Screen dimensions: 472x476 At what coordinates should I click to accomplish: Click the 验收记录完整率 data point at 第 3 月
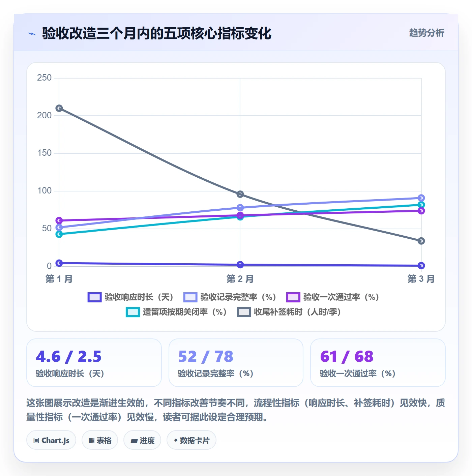(x=421, y=198)
